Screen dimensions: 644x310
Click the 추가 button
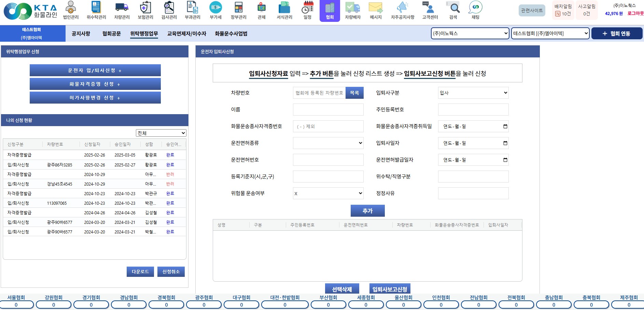pyautogui.click(x=367, y=211)
